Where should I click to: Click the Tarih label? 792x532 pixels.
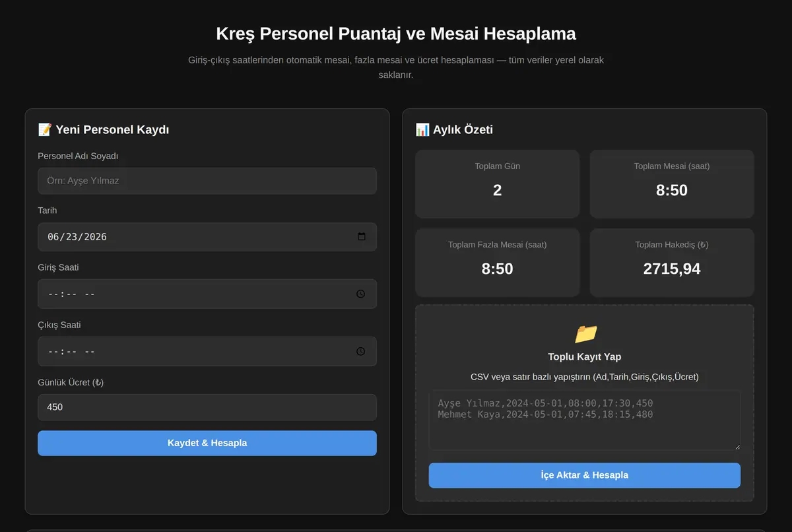48,210
